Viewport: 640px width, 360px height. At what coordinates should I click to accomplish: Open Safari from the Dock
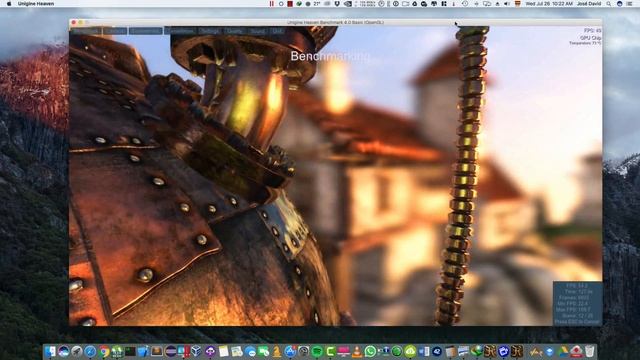(x=90, y=351)
